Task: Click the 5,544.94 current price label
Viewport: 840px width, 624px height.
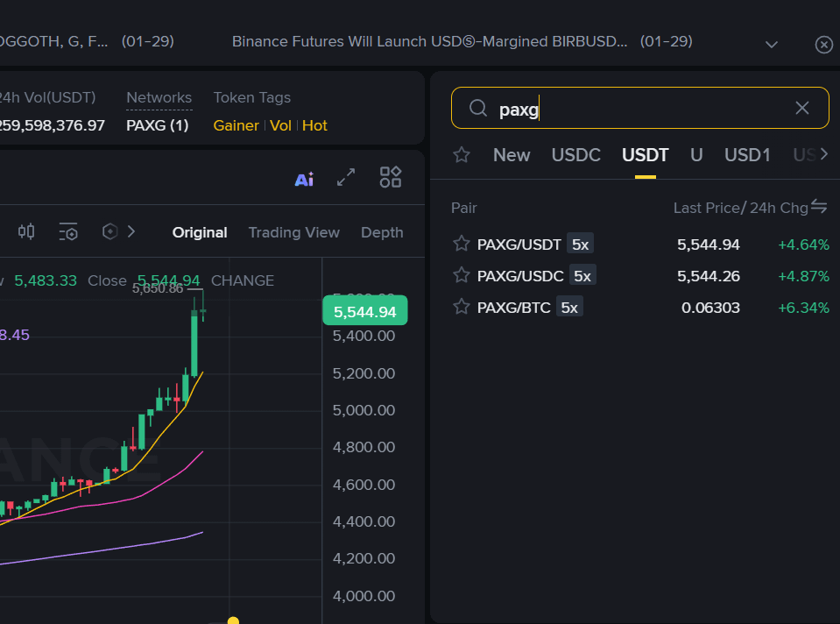Action: click(364, 311)
